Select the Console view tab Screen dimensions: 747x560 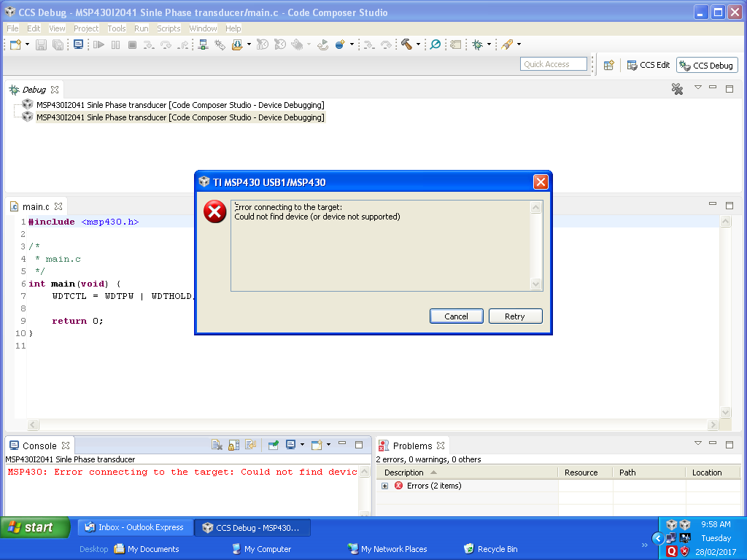coord(39,446)
